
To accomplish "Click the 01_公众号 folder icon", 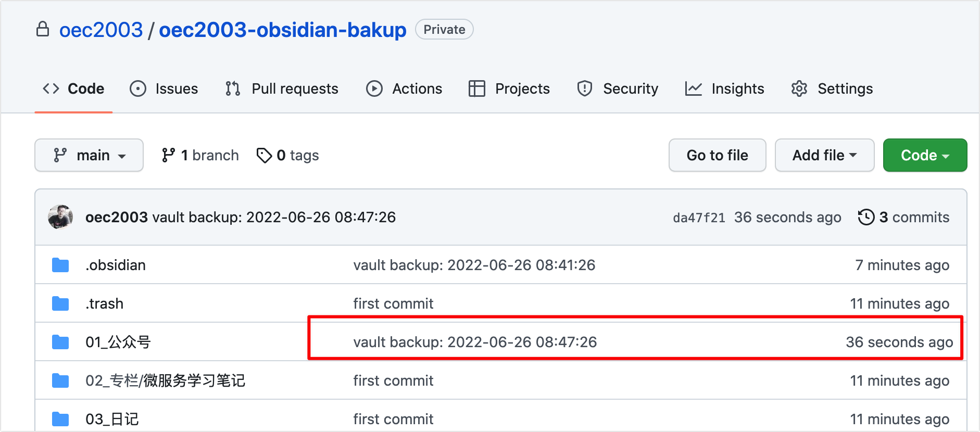I will [60, 342].
